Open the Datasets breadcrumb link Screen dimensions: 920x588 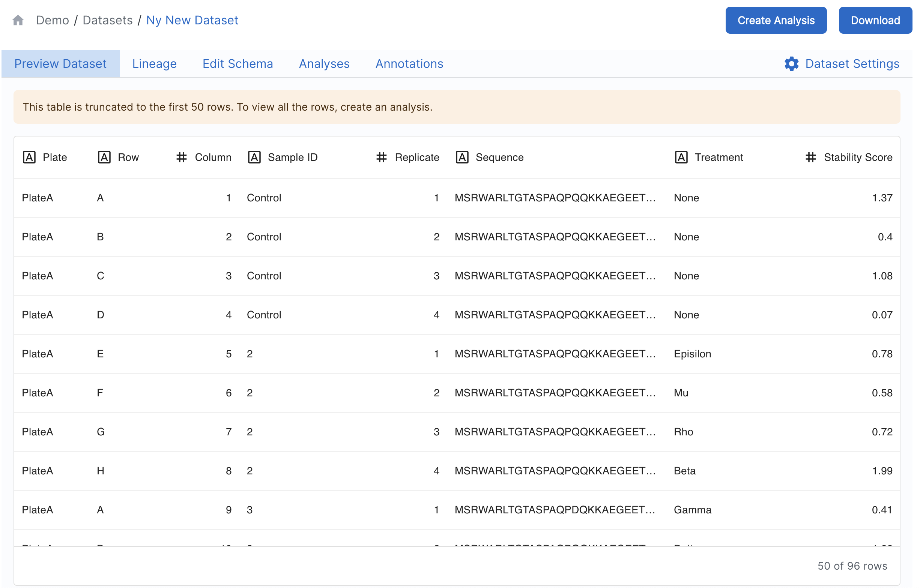107,20
